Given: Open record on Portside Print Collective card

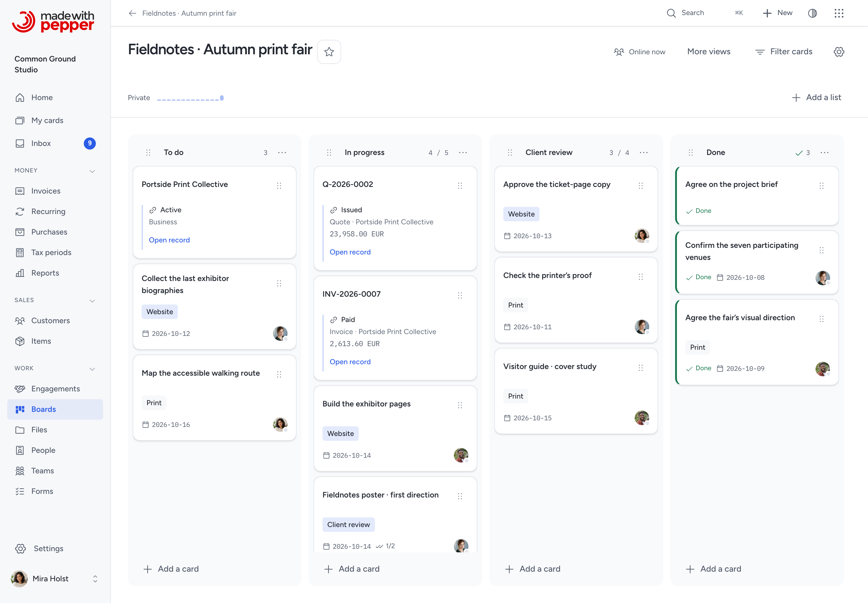Looking at the screenshot, I should pos(169,240).
